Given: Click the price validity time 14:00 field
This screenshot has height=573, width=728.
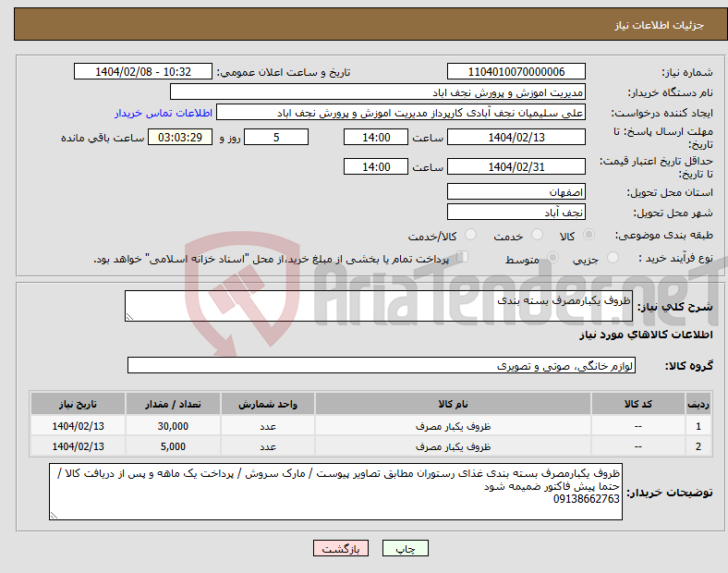Looking at the screenshot, I should pos(376,166).
